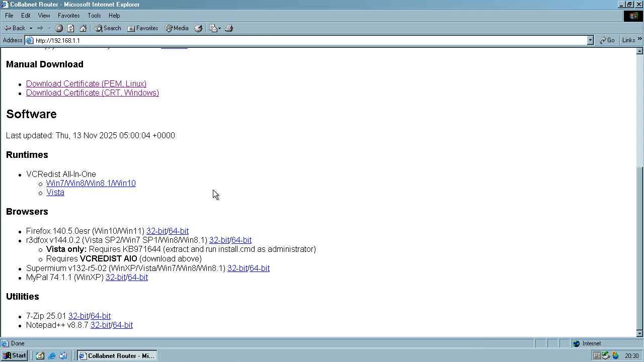The height and width of the screenshot is (362, 644).
Task: Click the Forward arrow button
Action: pos(40,28)
